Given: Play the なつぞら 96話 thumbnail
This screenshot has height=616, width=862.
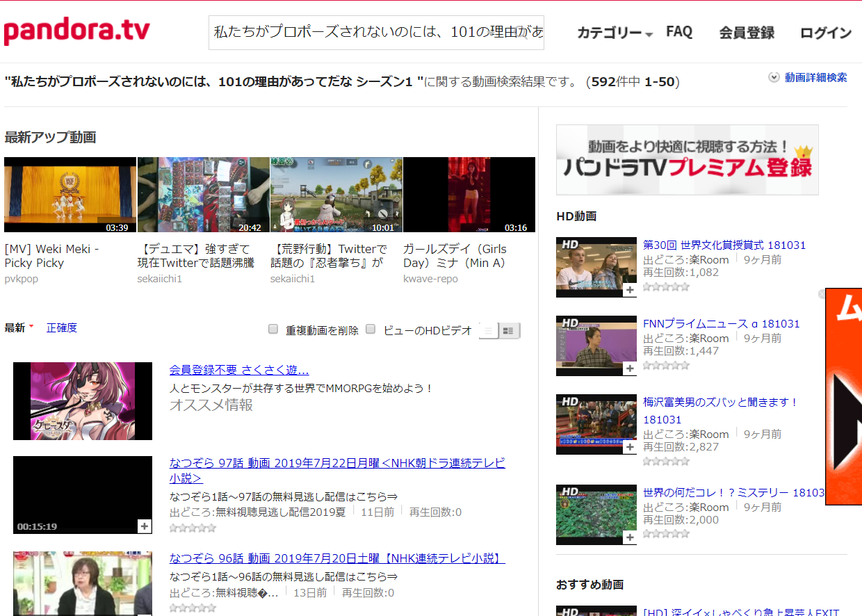Looking at the screenshot, I should click(x=83, y=583).
